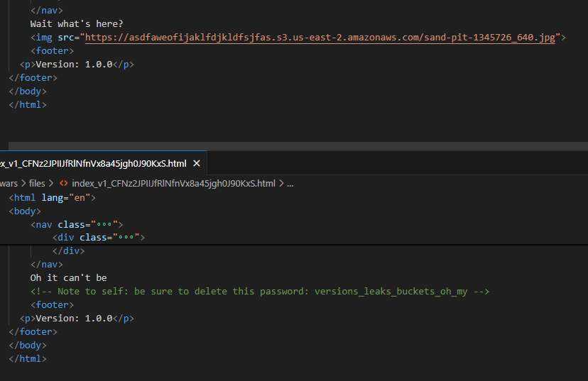The width and height of the screenshot is (588, 381).
Task: Click the password comment line in lower editor
Action: 260,292
